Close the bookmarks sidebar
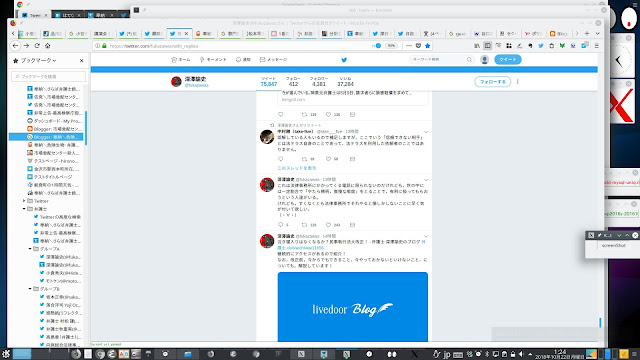 tap(81, 60)
